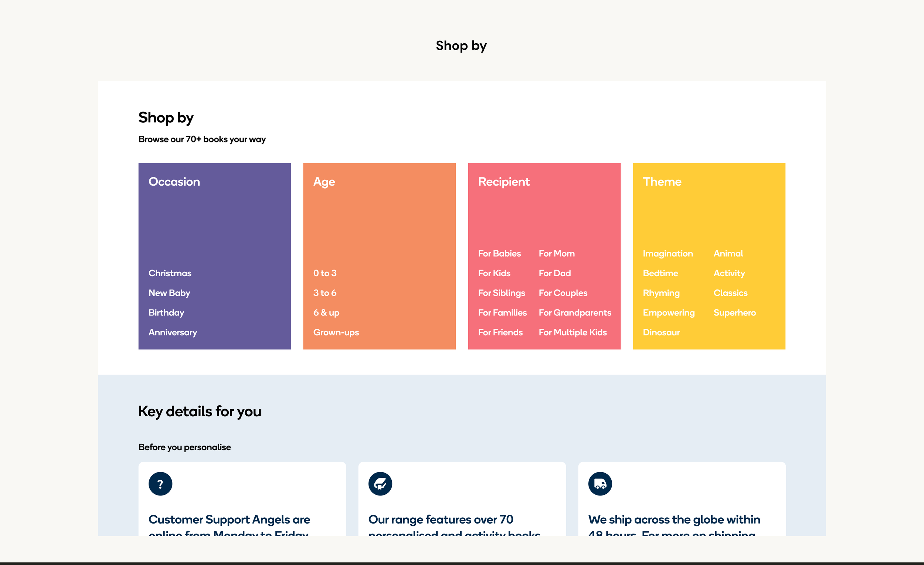
Task: Open the Superhero theme
Action: coord(734,312)
